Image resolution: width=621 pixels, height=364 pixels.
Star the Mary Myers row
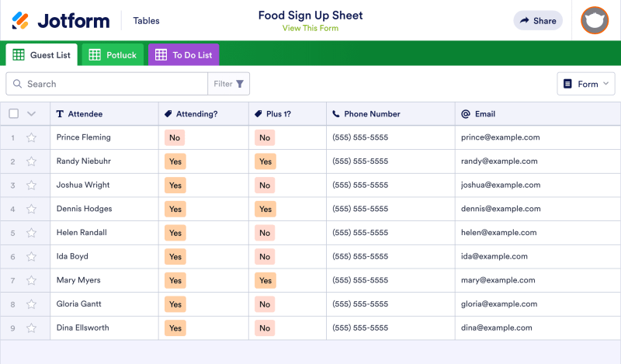[31, 280]
